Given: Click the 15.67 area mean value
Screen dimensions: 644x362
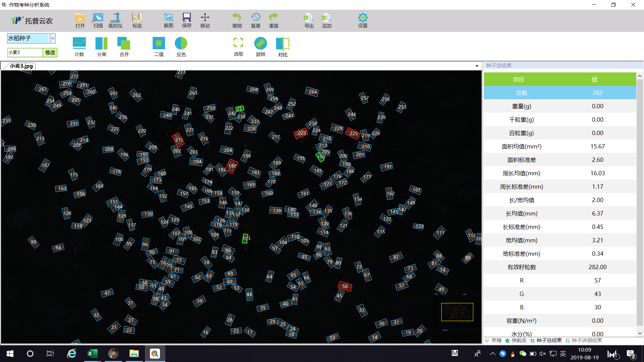Looking at the screenshot, I should [597, 146].
